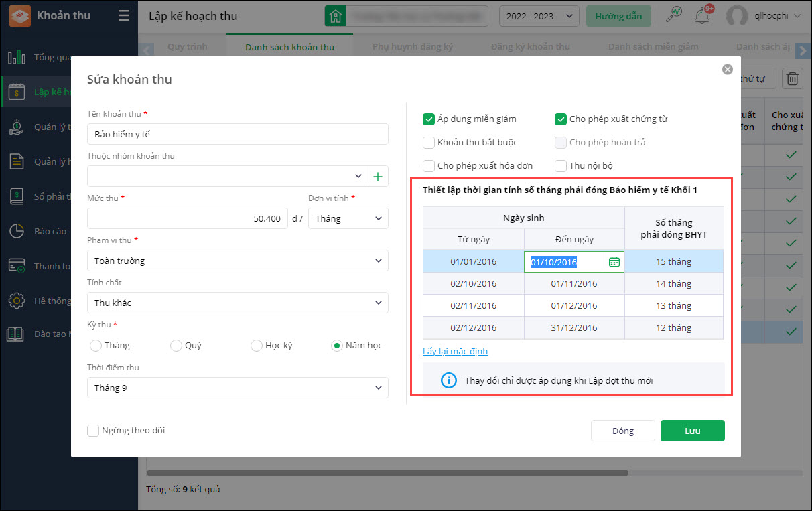812x511 pixels.
Task: Switch to Danh sách miễn giảm tab
Action: 653,47
